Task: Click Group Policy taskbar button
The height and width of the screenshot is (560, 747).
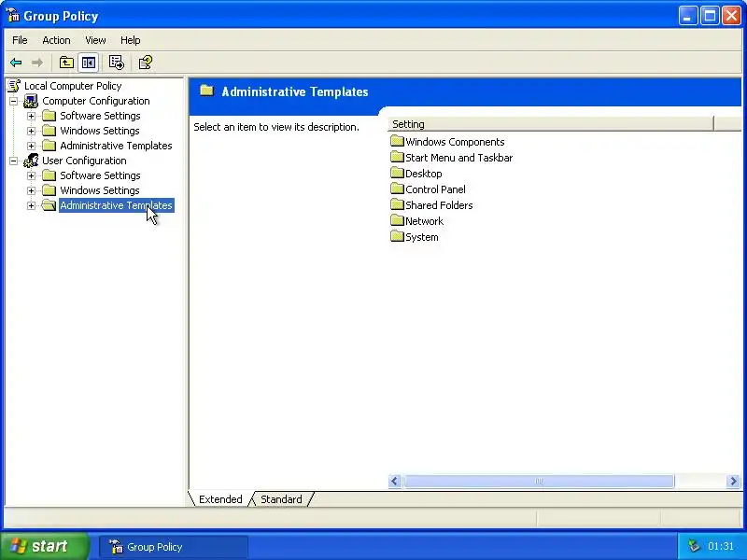Action: [174, 547]
